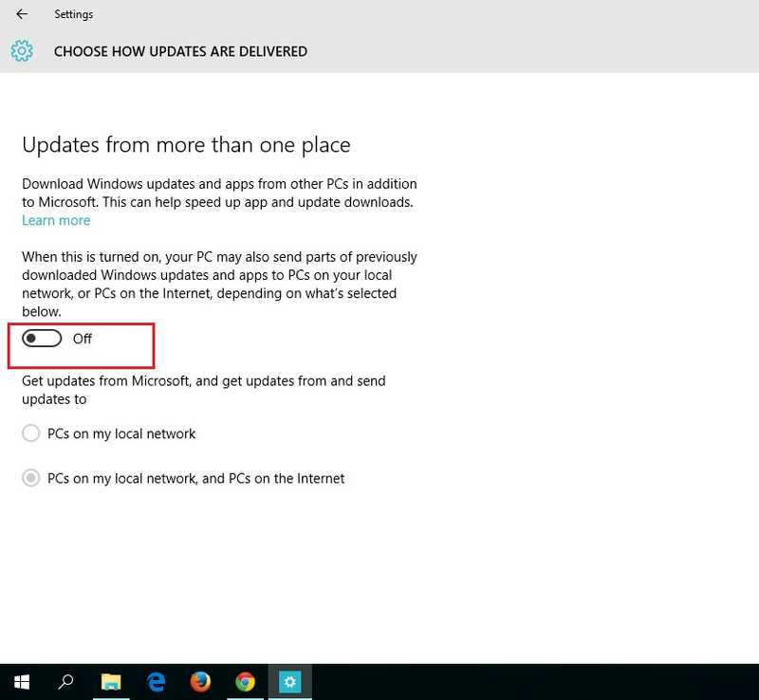Click the 'Download Windows updates and apps' paragraph
This screenshot has height=700, width=759.
click(x=219, y=193)
